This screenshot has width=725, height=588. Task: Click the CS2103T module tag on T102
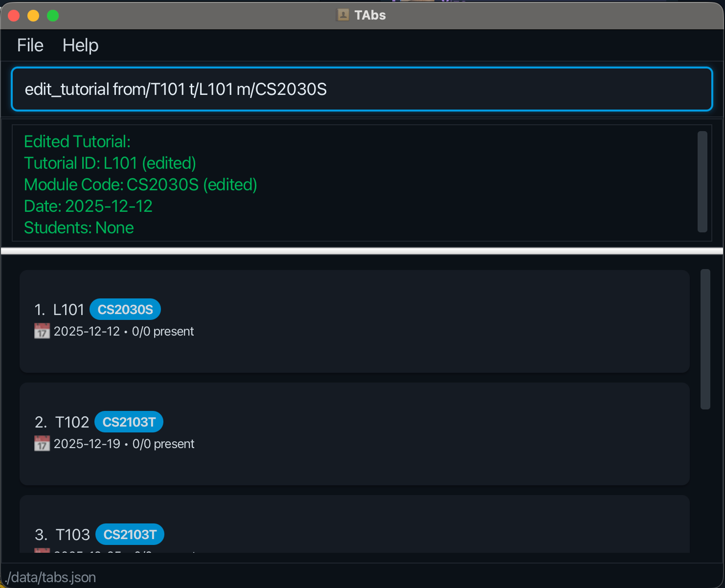pos(129,422)
